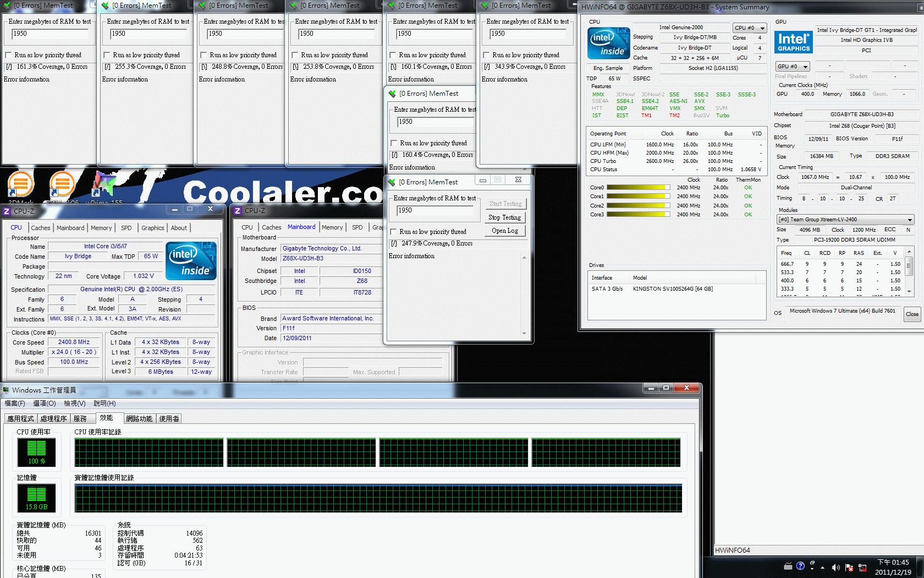The height and width of the screenshot is (578, 924).
Task: Click the title icon of the 161.3% coverage MemTest window
Action: coord(7,6)
